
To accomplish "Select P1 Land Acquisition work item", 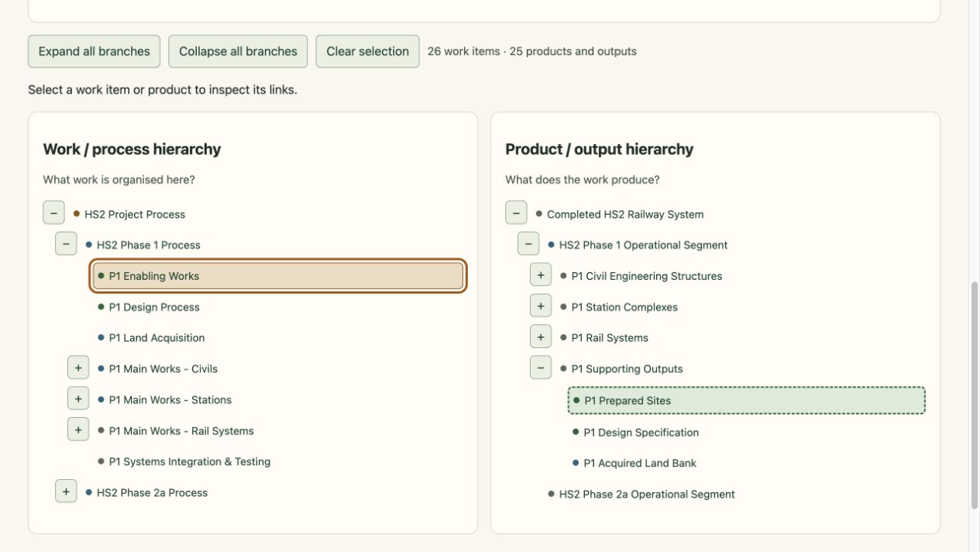I will point(156,338).
